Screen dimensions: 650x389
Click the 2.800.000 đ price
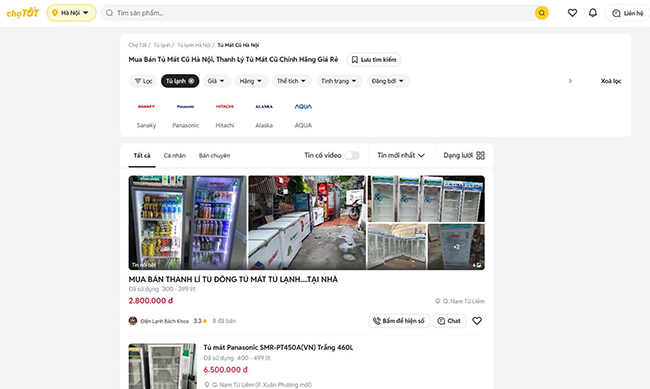point(150,301)
